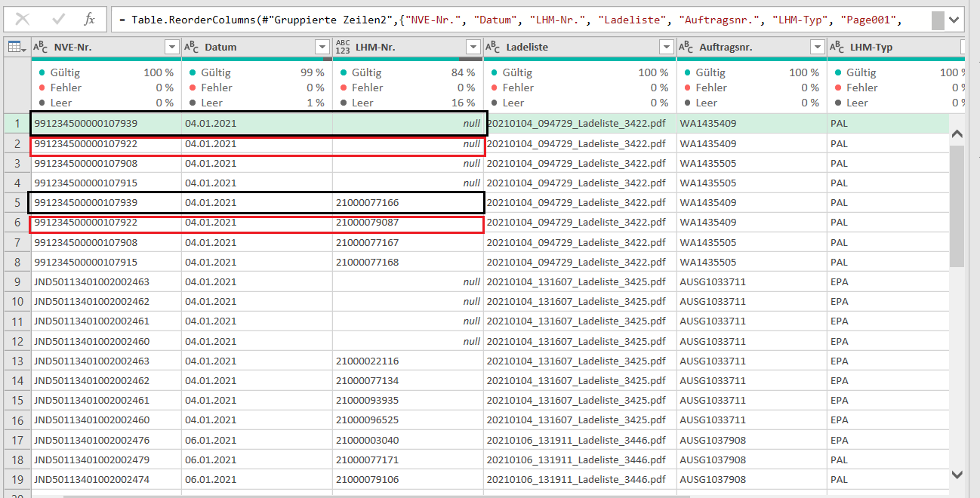Select row number 19
The width and height of the screenshot is (980, 498).
pyautogui.click(x=17, y=479)
